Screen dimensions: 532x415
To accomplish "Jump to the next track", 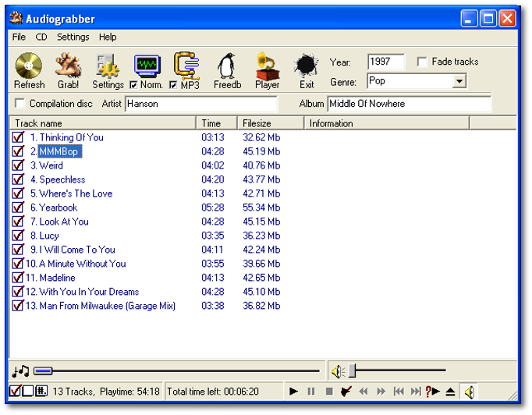I will coord(416,392).
